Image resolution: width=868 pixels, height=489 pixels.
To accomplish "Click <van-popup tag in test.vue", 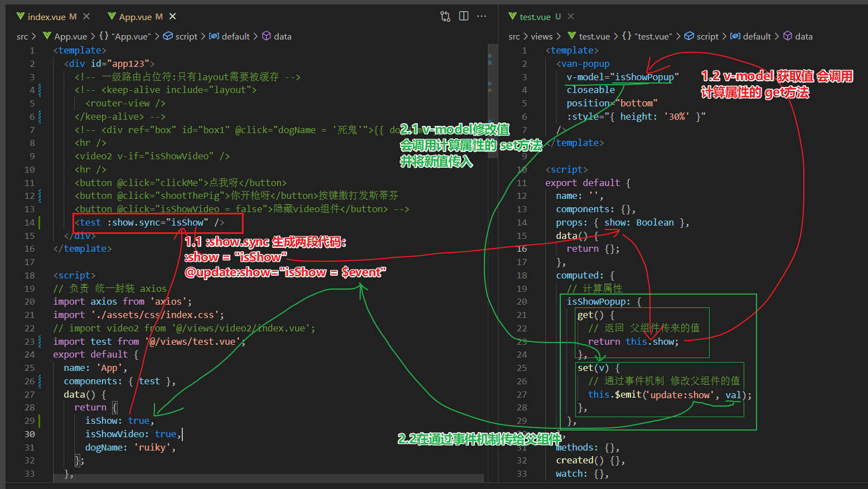I will pyautogui.click(x=583, y=63).
